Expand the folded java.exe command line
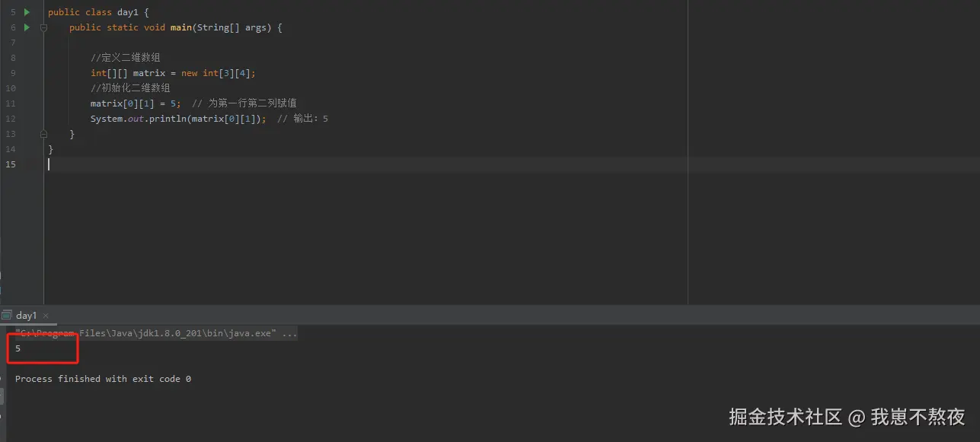Screen dimensions: 980x442 289,333
